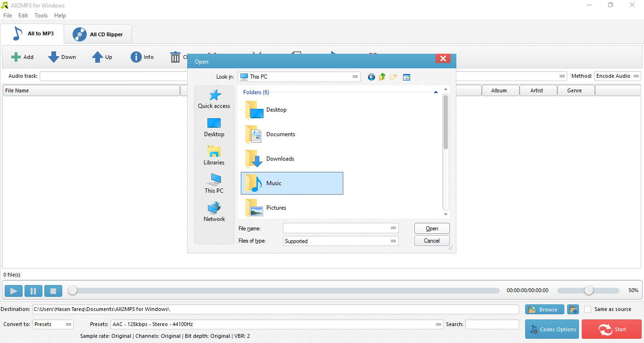The image size is (644, 343).
Task: Open the Method dropdown
Action: pyautogui.click(x=636, y=76)
